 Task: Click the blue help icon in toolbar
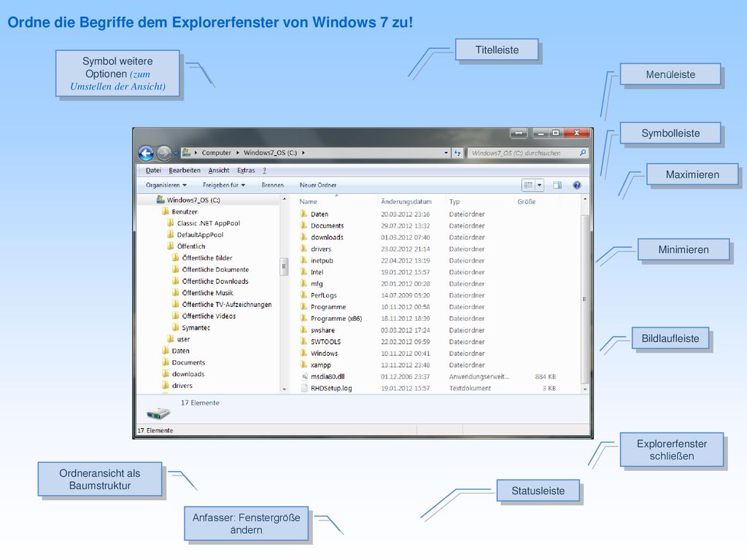577,185
